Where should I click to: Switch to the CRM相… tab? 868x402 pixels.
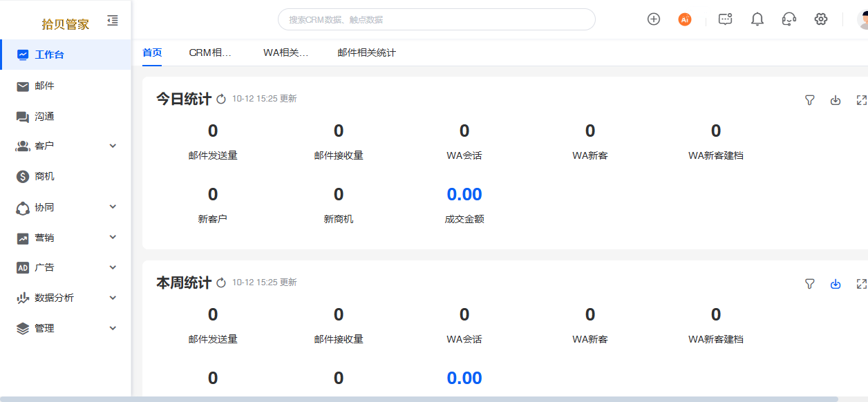[x=210, y=52]
